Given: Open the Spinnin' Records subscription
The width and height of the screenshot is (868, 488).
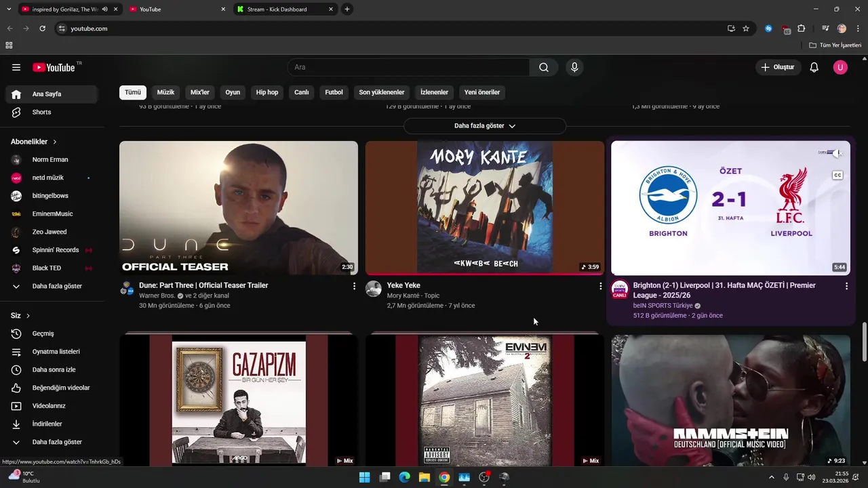Looking at the screenshot, I should (x=52, y=250).
